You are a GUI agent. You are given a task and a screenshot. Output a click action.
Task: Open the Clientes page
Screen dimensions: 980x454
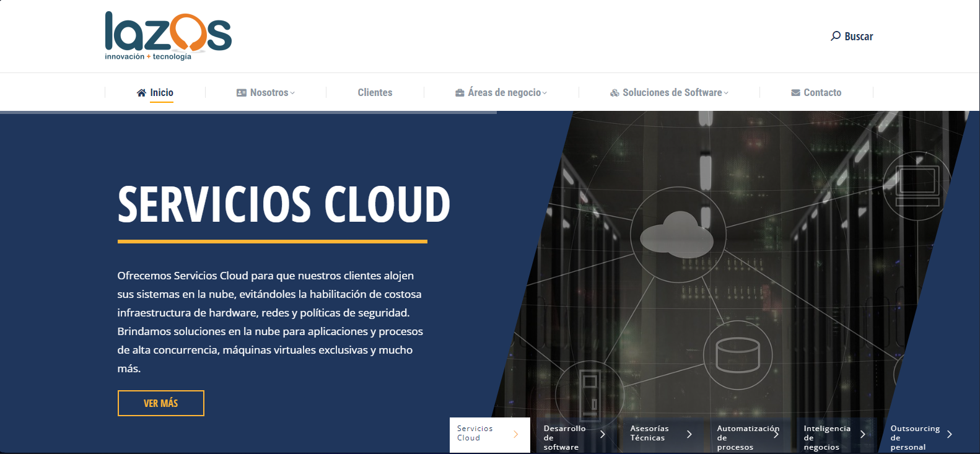tap(375, 93)
